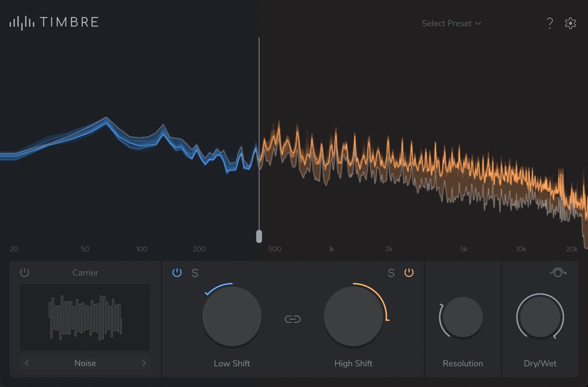588x387 pixels.
Task: Click the 200 frequency axis label
Action: coord(199,249)
